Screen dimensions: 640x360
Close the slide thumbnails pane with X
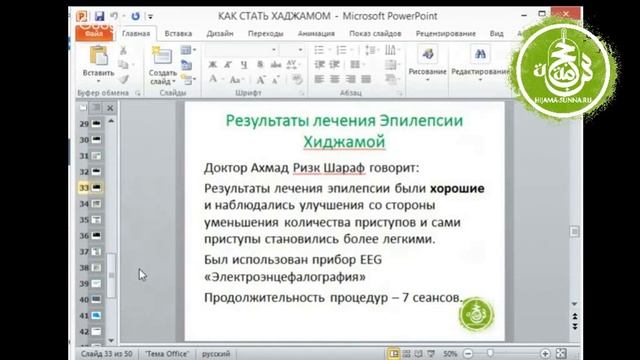[110, 108]
